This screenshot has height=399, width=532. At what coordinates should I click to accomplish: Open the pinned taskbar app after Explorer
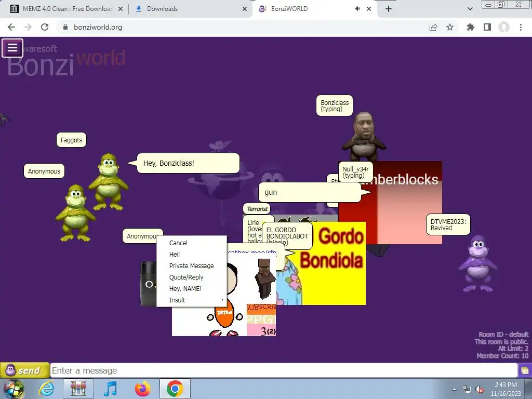[78, 389]
